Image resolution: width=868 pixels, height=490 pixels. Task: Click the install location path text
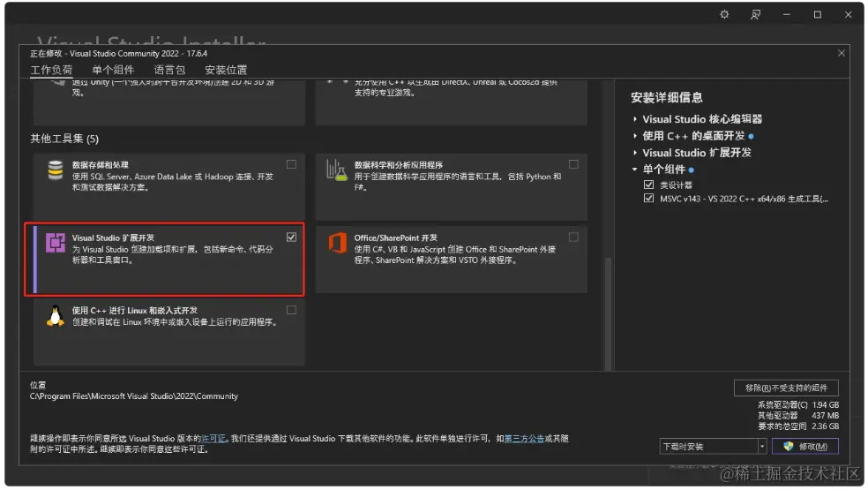click(x=134, y=396)
